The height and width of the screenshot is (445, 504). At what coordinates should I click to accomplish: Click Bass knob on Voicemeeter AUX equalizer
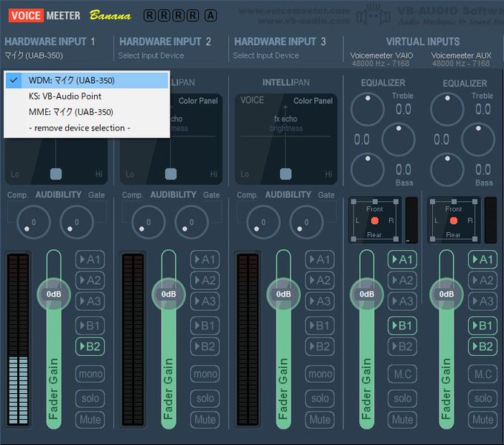(x=447, y=170)
